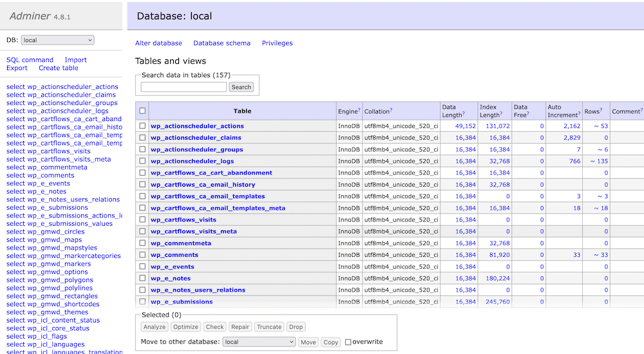
Task: Click the Data Free help question mark
Action: [528, 113]
